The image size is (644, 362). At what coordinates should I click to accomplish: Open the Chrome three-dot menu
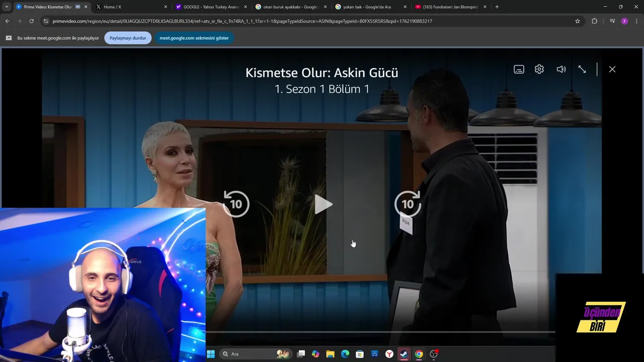pos(637,21)
